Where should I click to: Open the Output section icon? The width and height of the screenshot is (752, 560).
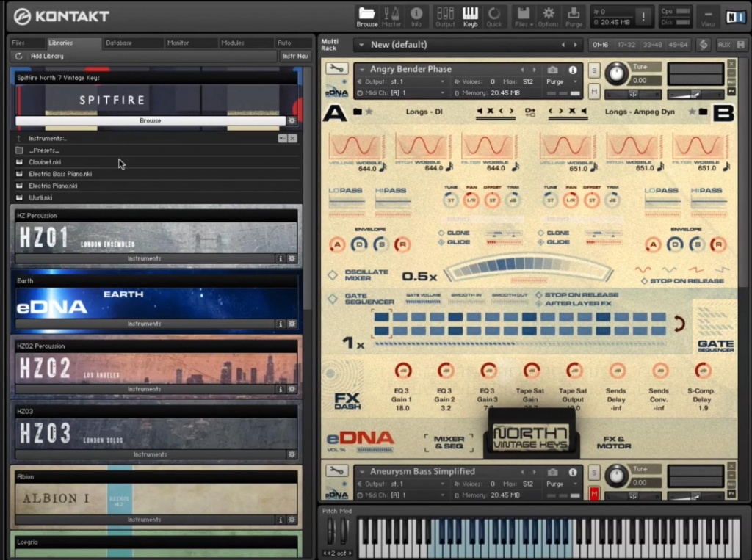pos(445,17)
